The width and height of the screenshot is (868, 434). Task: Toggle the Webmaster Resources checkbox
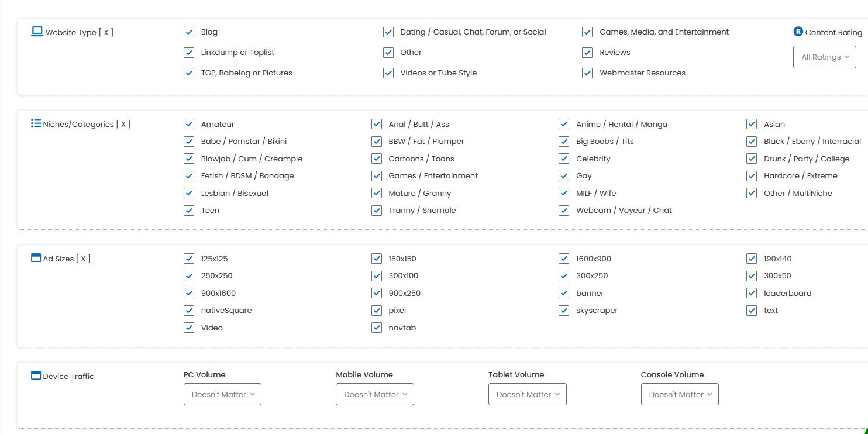(587, 73)
